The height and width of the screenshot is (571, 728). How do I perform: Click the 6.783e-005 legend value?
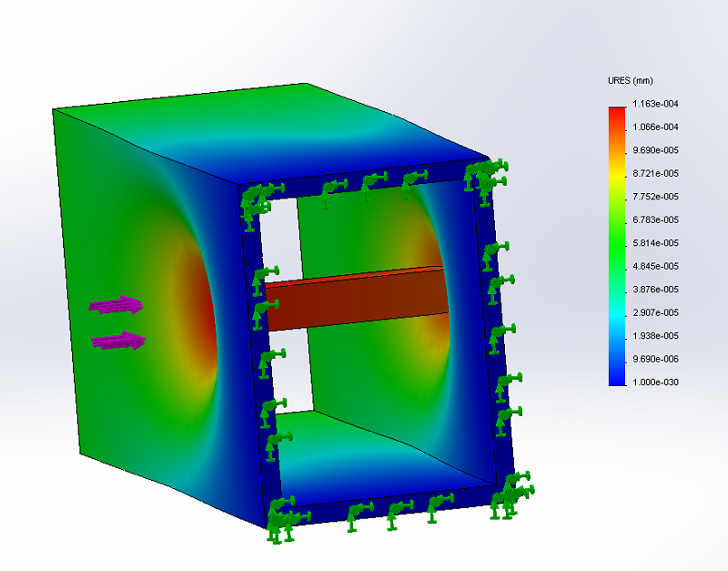[x=655, y=219]
